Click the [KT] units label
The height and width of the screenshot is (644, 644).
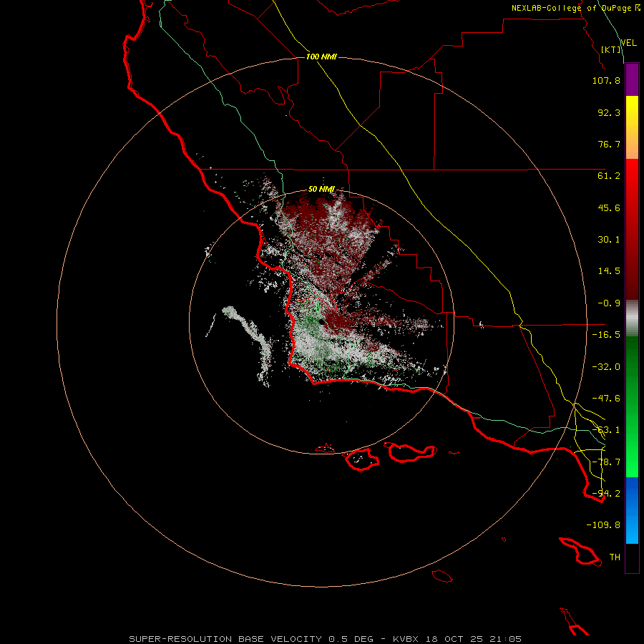(x=611, y=49)
